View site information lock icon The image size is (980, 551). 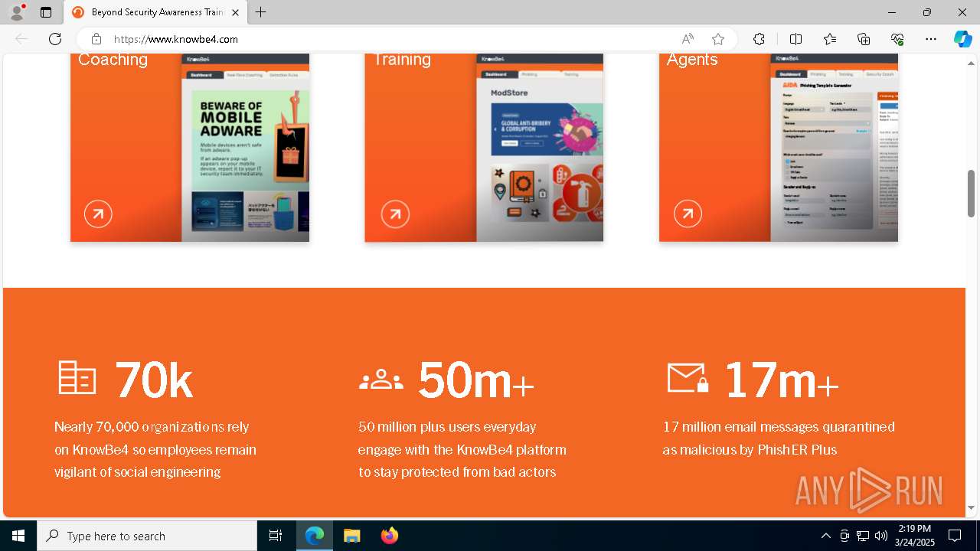click(x=96, y=39)
